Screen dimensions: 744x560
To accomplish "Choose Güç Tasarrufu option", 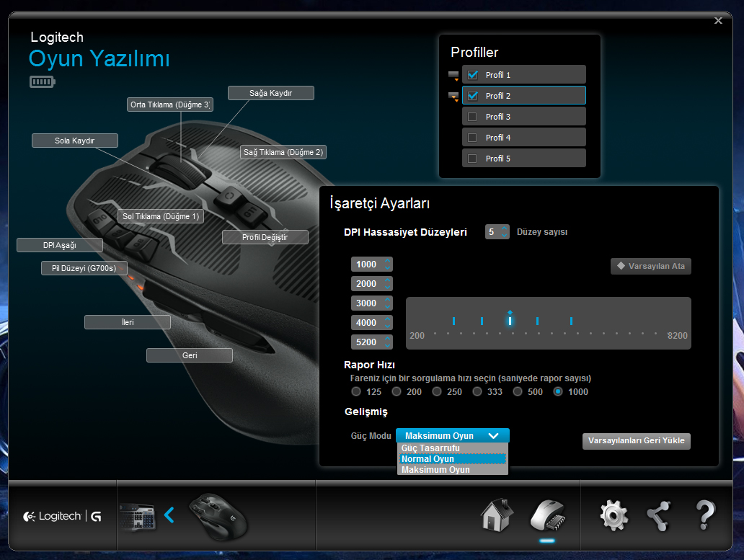I will [452, 448].
